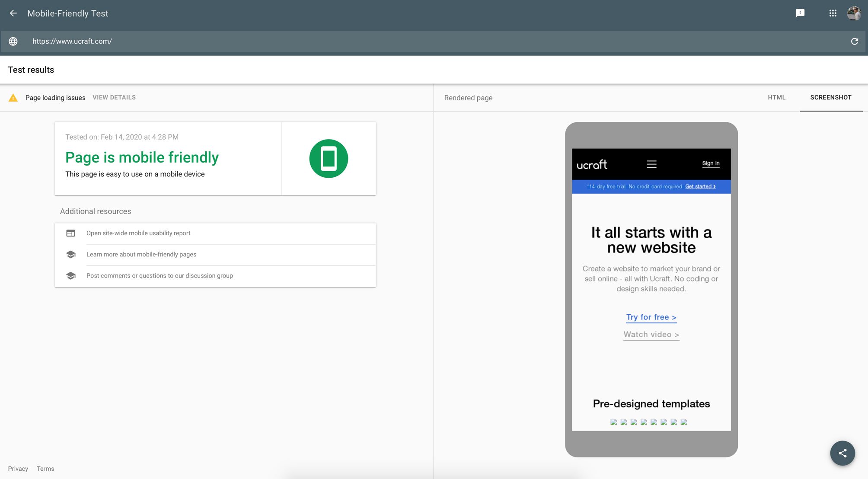
Task: Switch to the HTML tab
Action: pyautogui.click(x=776, y=98)
